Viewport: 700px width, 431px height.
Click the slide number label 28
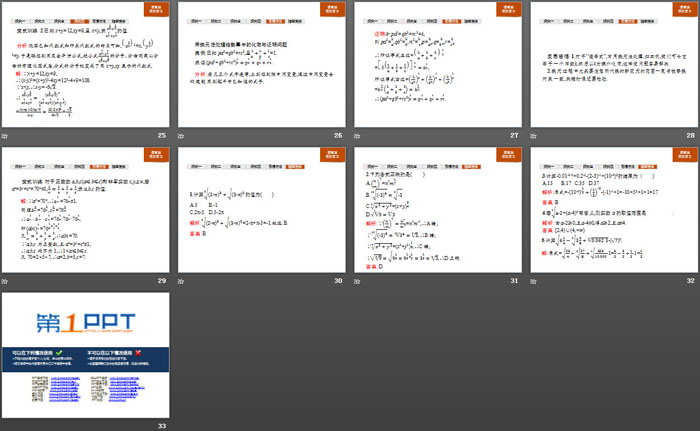click(x=691, y=135)
